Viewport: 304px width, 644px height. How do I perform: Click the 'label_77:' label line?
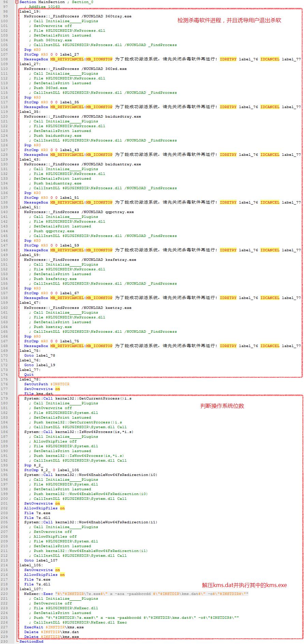pos(30,370)
